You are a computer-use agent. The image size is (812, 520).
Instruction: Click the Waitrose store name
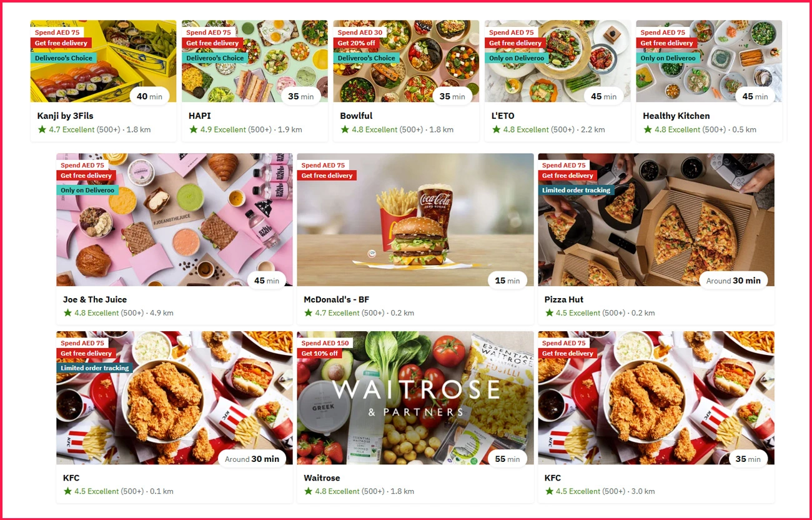click(x=322, y=478)
